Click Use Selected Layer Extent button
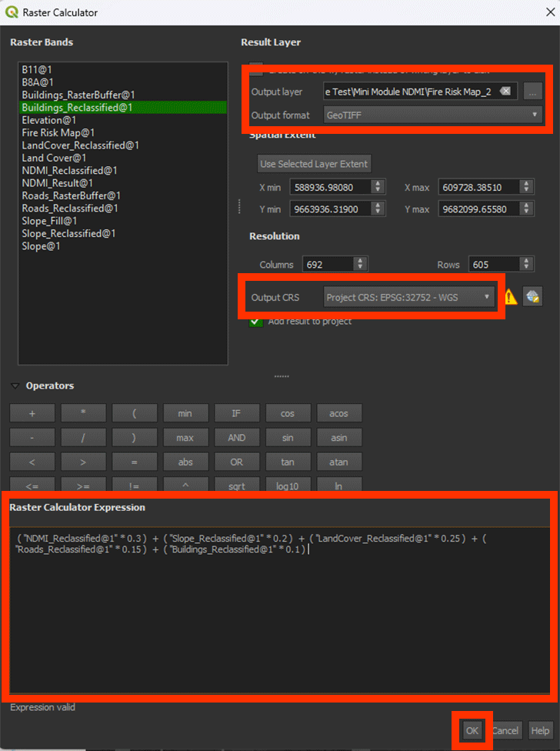The width and height of the screenshot is (560, 751). [x=314, y=163]
